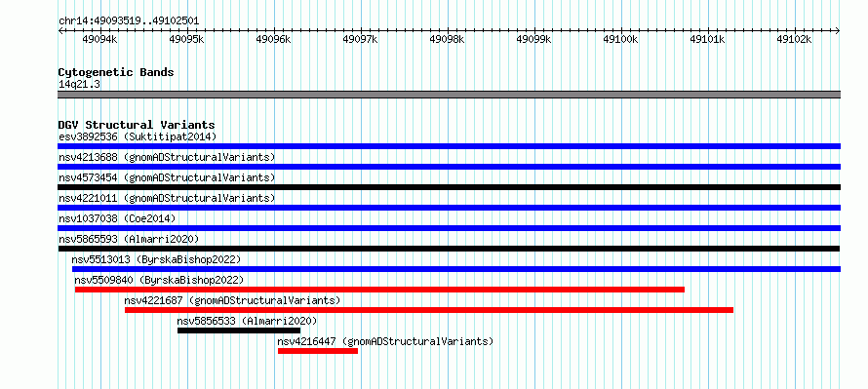
Task: Click the 49099k ruler position
Action: click(x=534, y=39)
